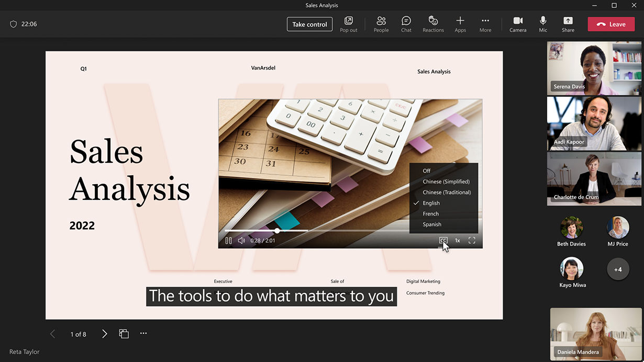
Task: Turn captions Off in the language menu
Action: click(x=426, y=171)
